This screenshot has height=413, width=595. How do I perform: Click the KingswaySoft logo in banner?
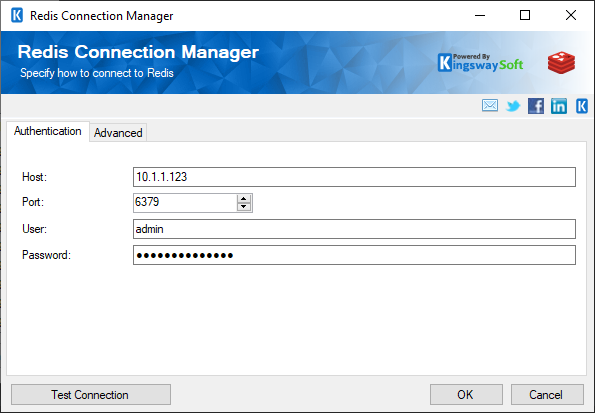[x=480, y=63]
